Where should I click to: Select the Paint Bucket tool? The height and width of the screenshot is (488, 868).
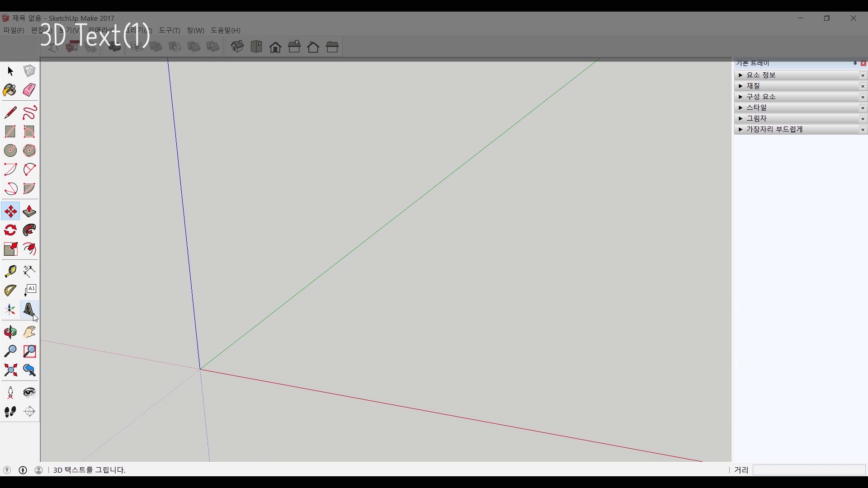point(10,90)
